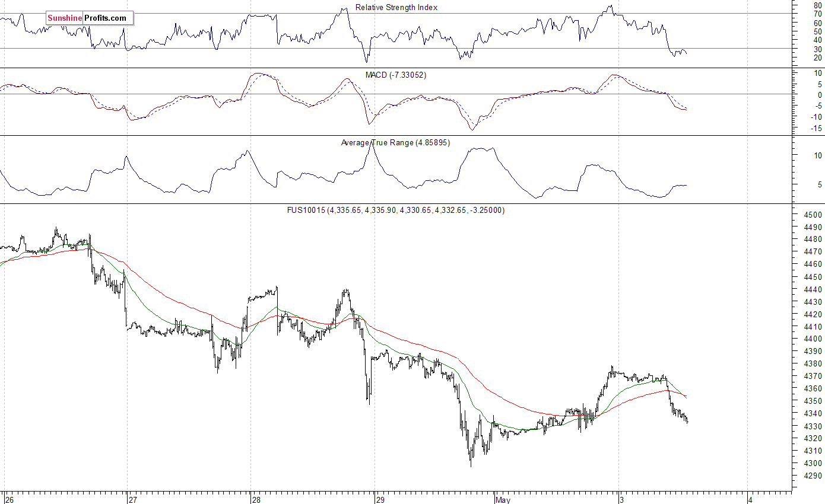The image size is (825, 504).
Task: Click the Relative Strength Index panel title
Action: pos(396,8)
